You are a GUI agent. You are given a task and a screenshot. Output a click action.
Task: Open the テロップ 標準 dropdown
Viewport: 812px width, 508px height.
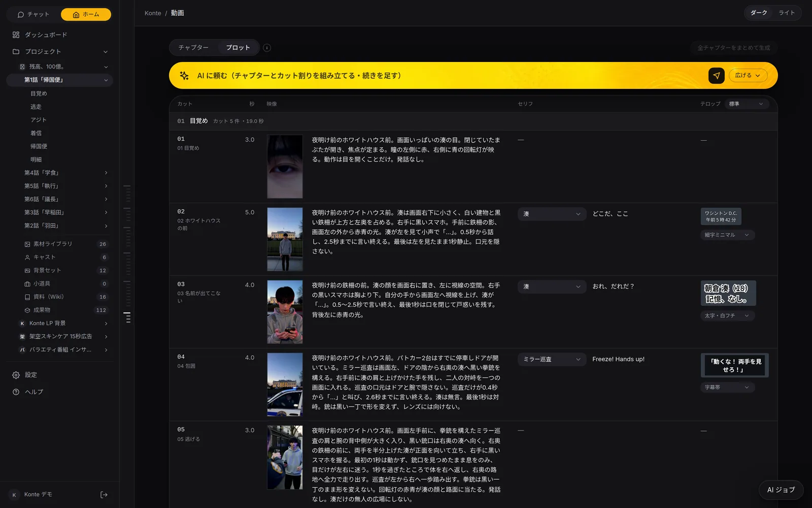pos(747,104)
